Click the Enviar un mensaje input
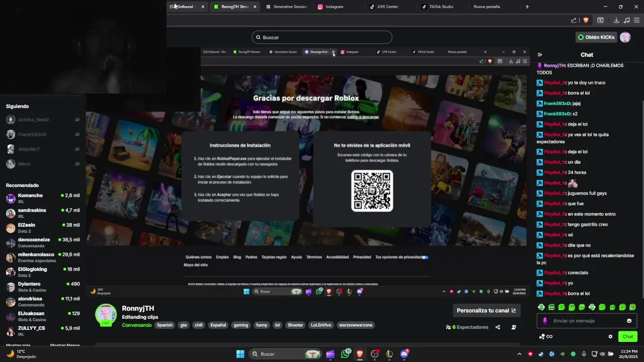 pos(587,321)
